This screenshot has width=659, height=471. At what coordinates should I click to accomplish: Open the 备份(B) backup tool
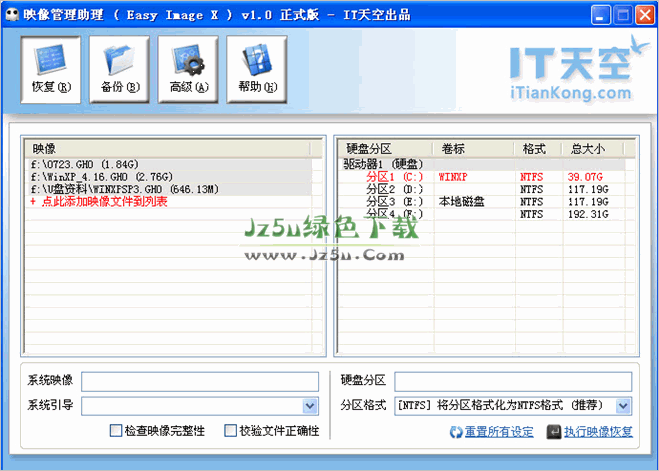pyautogui.click(x=119, y=69)
